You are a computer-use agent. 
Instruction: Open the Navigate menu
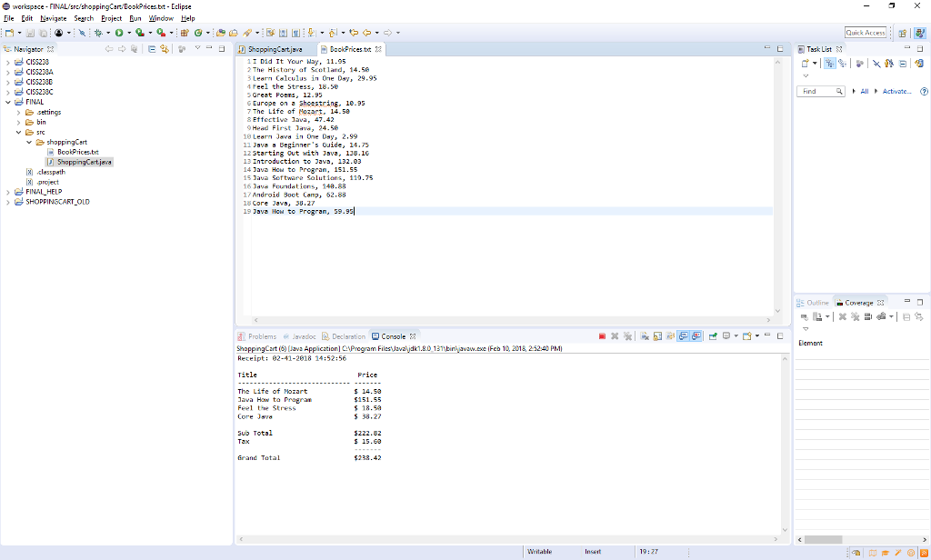(x=53, y=17)
